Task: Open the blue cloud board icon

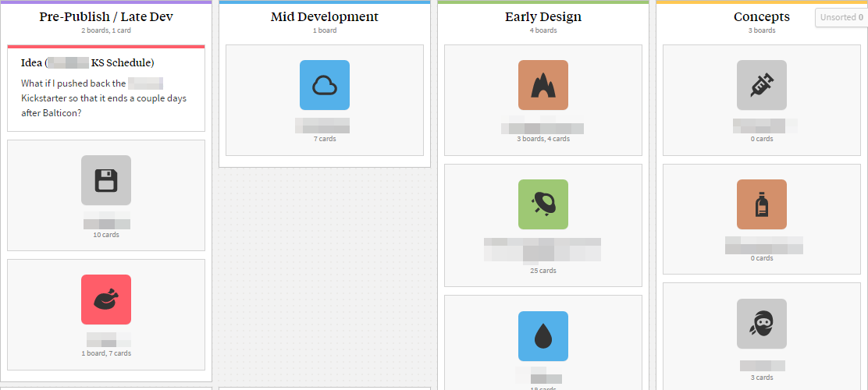Action: coord(325,85)
